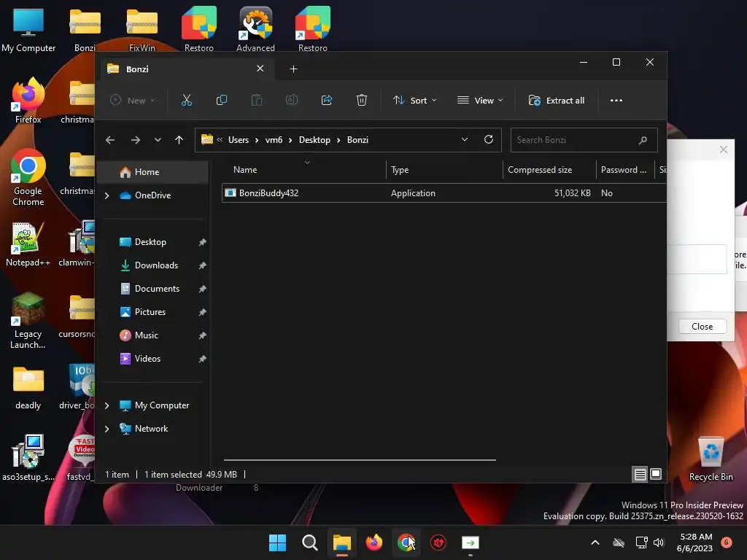747x560 pixels.
Task: Click vm6 in the address breadcrumb
Action: pos(274,140)
